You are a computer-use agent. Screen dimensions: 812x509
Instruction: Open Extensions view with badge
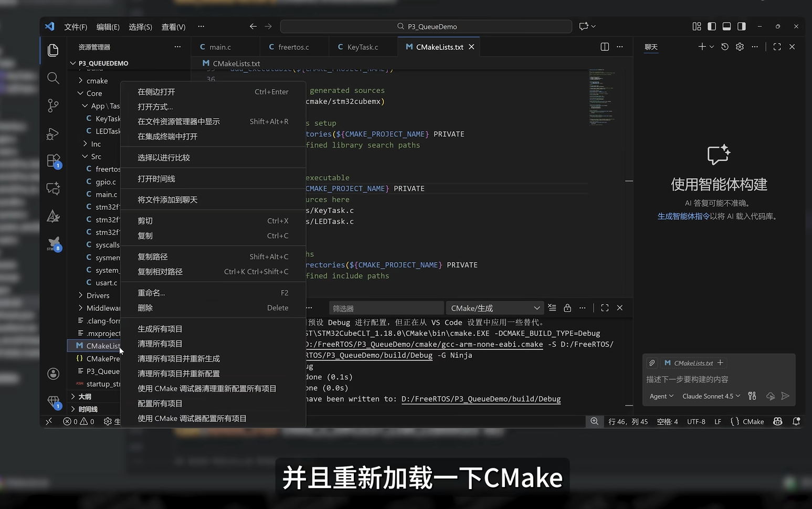[54, 161]
